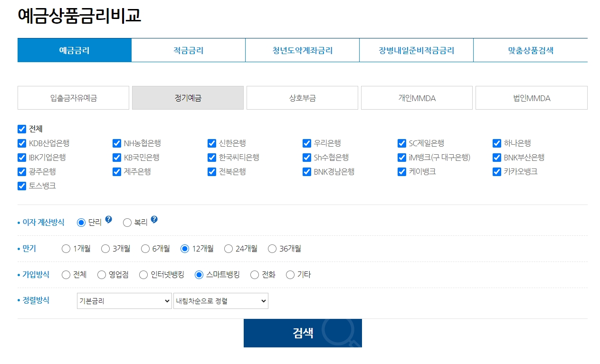Screen dimensions: 600x364
Task: Select 전체 under 가입방식
Action: pyautogui.click(x=66, y=275)
